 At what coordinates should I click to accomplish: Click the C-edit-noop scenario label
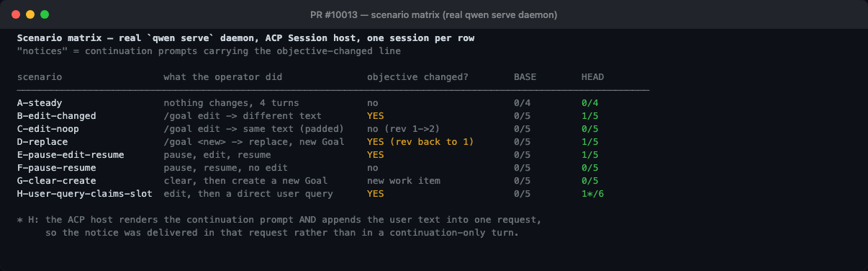(48, 129)
